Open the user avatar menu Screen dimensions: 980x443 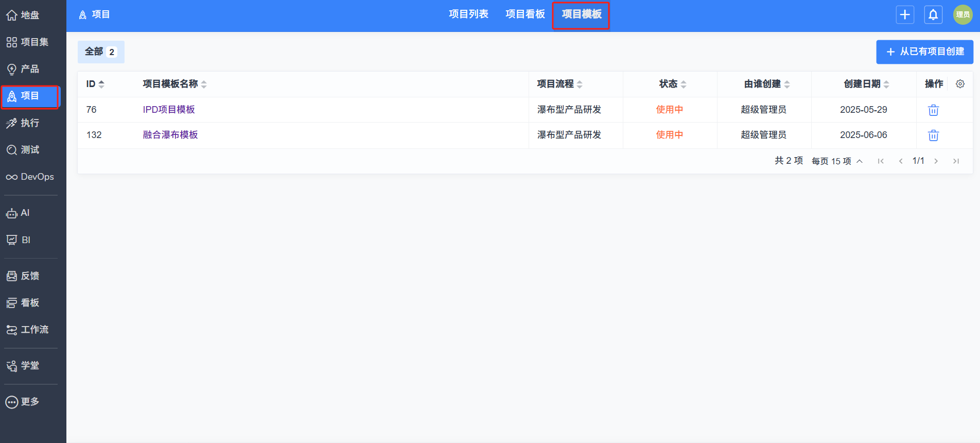coord(962,15)
